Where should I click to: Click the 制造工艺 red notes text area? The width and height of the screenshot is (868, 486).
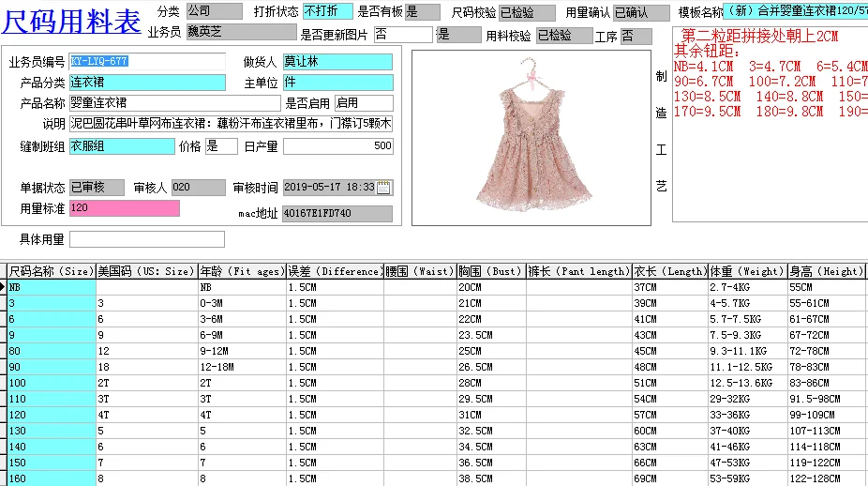pos(770,124)
